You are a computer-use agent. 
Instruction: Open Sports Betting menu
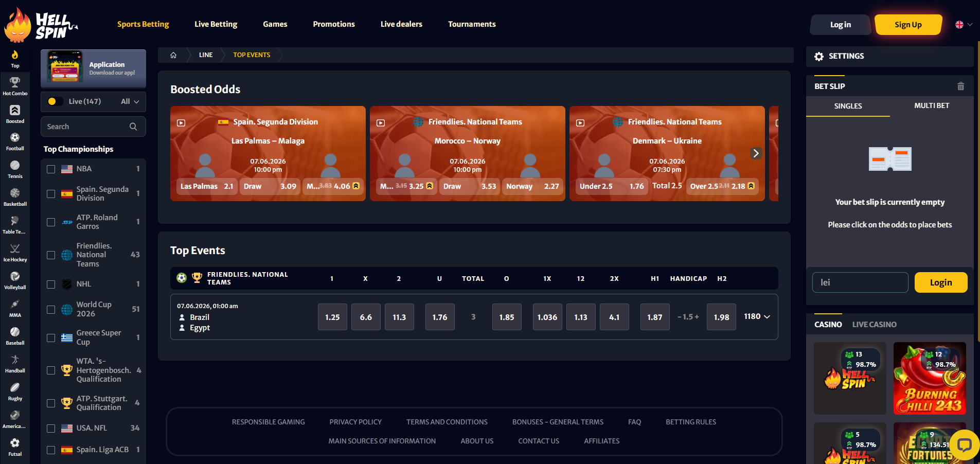[143, 24]
